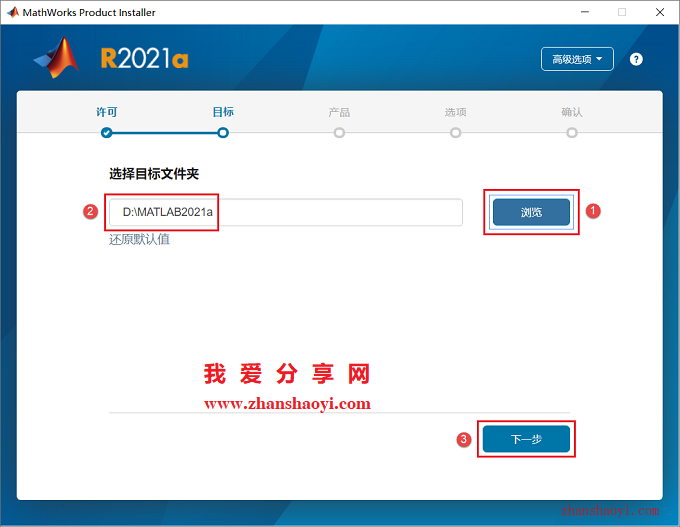Click the 选项 step circle marker
The height and width of the screenshot is (527, 680).
click(455, 133)
